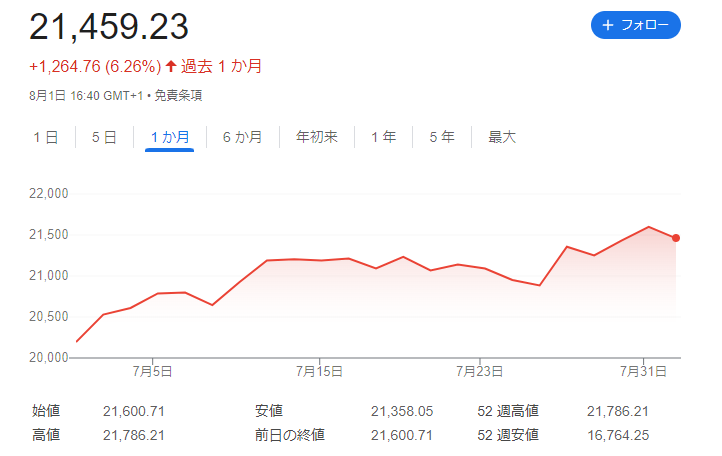Switch to the 6か月 range tab

242,137
